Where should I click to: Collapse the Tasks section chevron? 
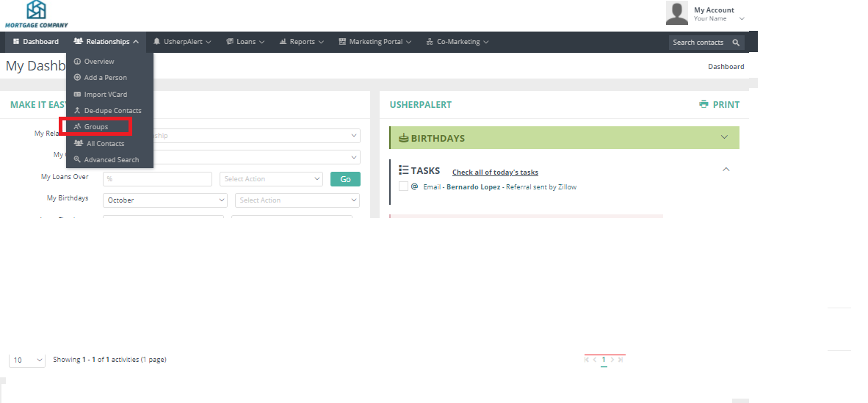(726, 170)
